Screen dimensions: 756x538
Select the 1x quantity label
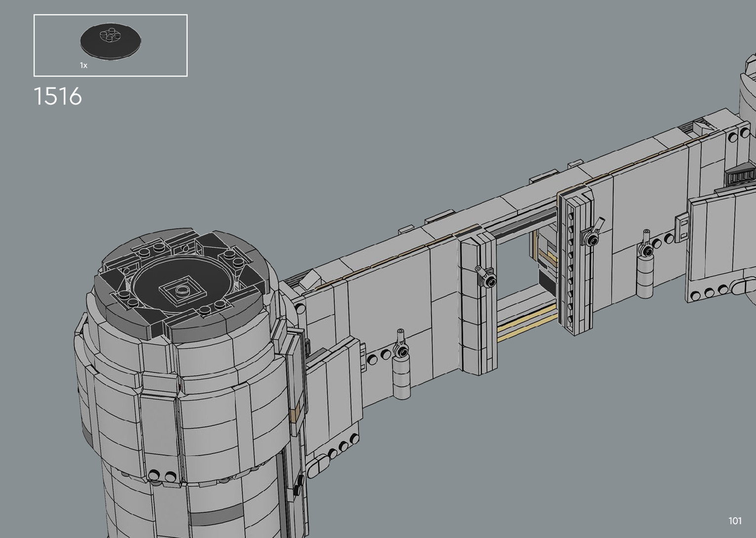(x=83, y=65)
